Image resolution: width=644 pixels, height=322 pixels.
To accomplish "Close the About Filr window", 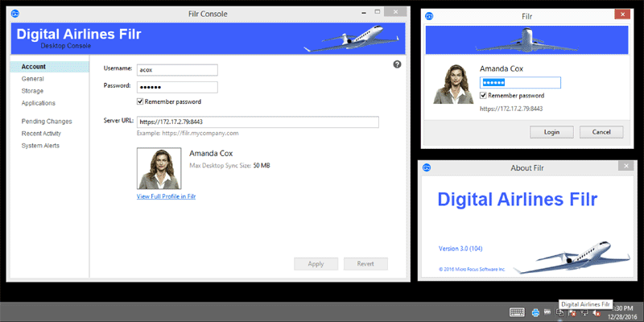I will click(626, 166).
